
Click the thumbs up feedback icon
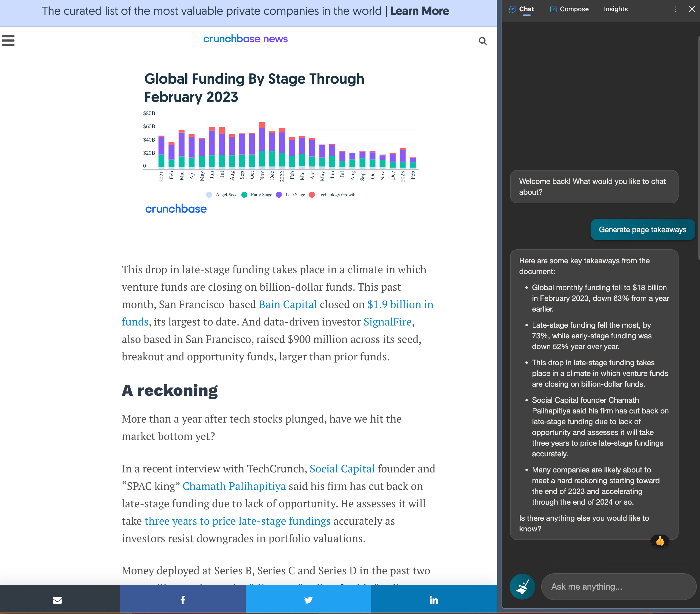[x=660, y=541]
